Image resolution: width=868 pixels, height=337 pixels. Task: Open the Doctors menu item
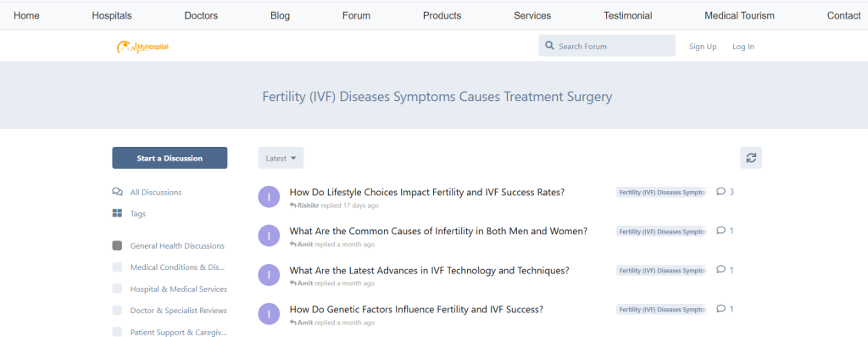(x=201, y=15)
